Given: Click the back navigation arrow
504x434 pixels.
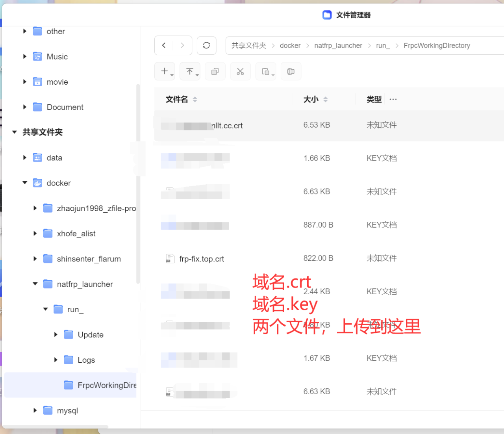Looking at the screenshot, I should pyautogui.click(x=164, y=45).
